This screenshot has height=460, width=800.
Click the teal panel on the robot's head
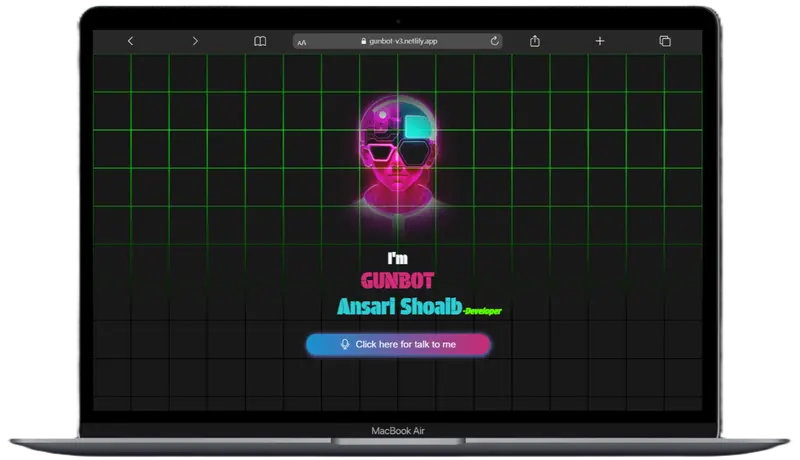pyautogui.click(x=417, y=126)
